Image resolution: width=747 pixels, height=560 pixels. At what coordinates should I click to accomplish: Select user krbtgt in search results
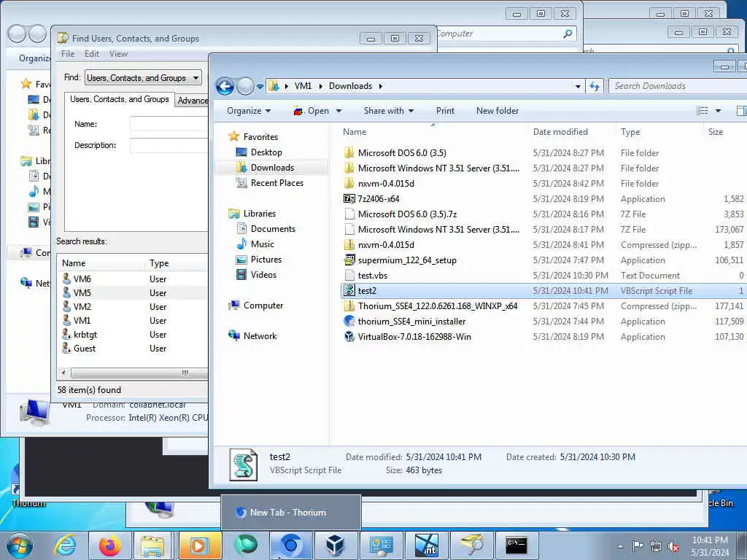[85, 335]
